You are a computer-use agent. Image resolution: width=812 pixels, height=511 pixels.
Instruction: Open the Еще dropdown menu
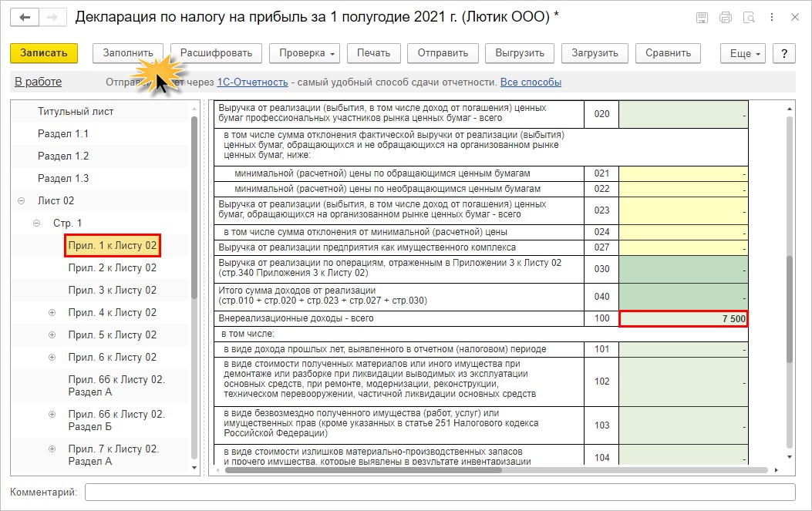743,53
